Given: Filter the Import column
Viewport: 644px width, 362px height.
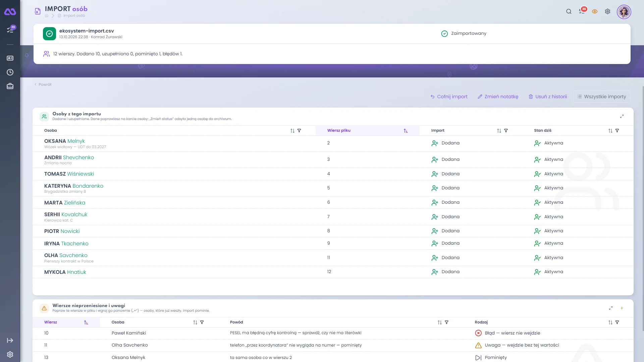Looking at the screenshot, I should coord(506,131).
